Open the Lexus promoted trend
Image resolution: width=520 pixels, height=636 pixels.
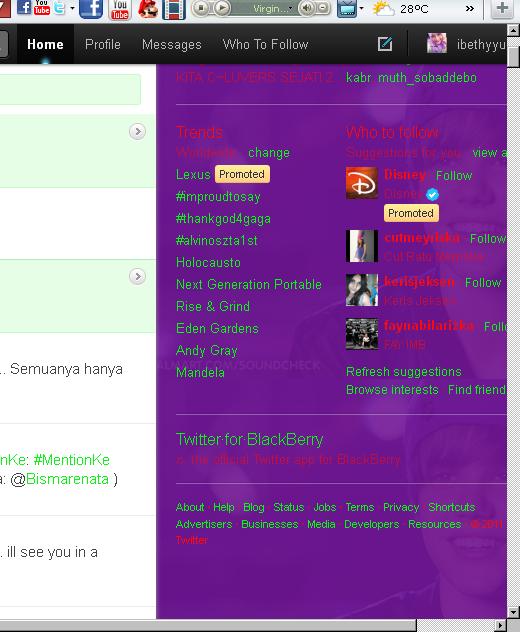(193, 174)
